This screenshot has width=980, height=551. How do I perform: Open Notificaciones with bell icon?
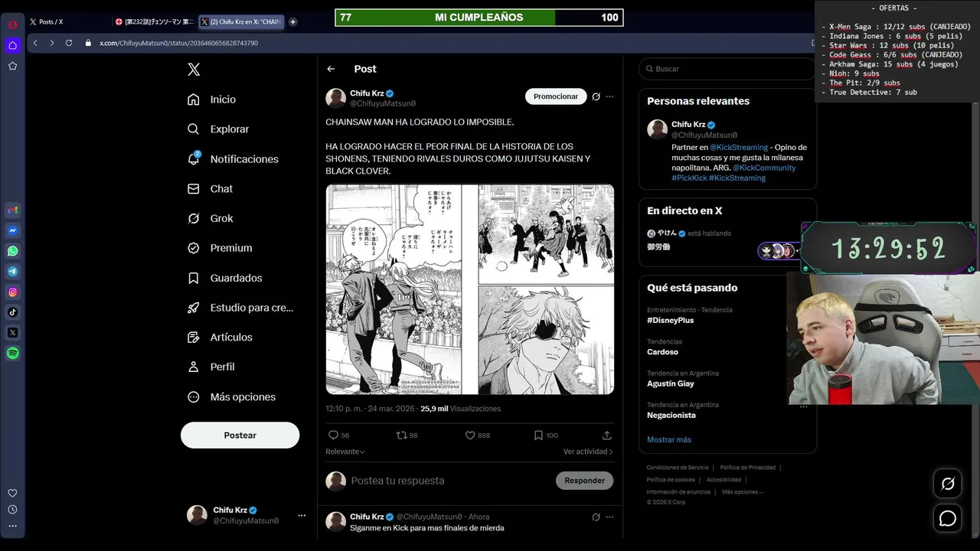(233, 159)
